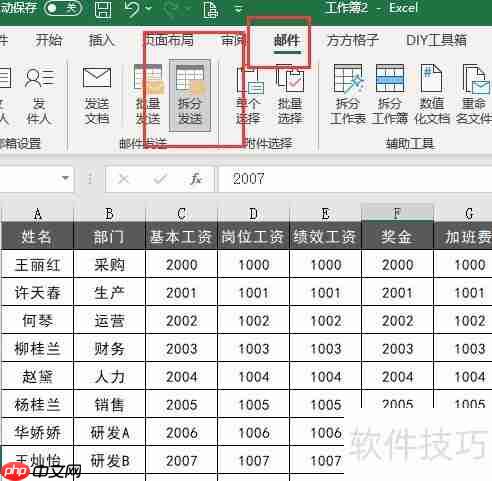Click the Insert Function fx icon

click(196, 179)
